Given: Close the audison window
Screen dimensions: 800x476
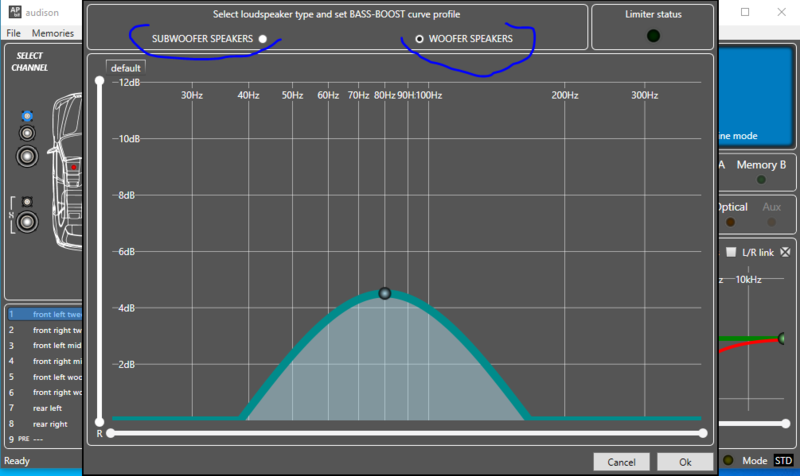Looking at the screenshot, I should (781, 12).
